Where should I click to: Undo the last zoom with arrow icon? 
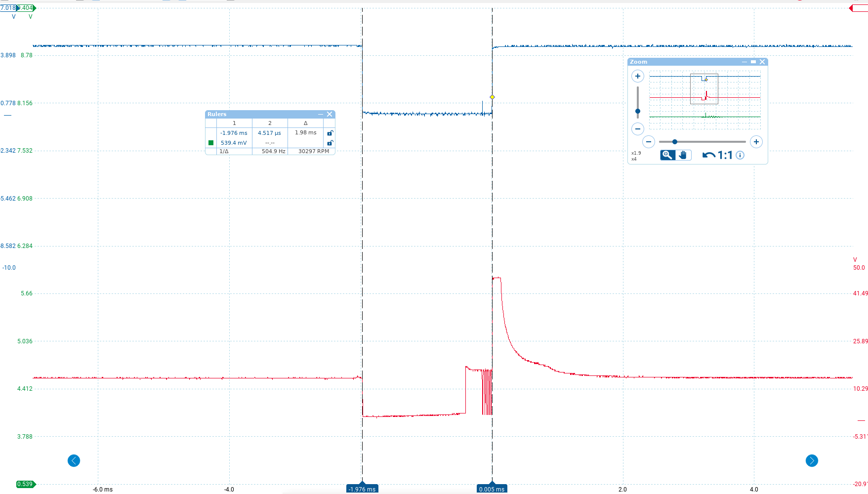pos(708,155)
